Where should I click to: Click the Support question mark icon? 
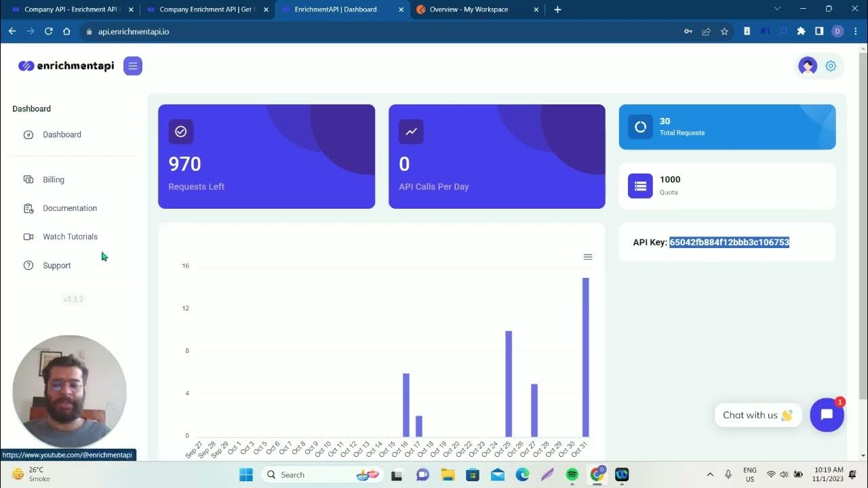coord(28,265)
